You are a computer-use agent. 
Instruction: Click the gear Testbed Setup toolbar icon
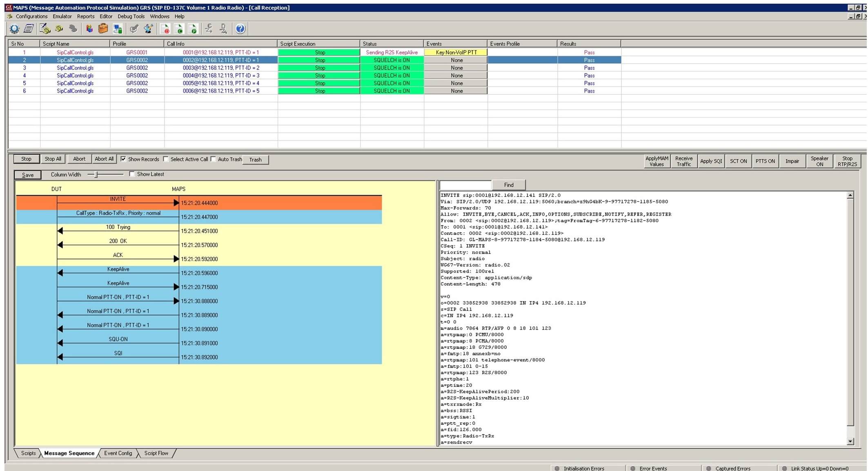point(14,29)
